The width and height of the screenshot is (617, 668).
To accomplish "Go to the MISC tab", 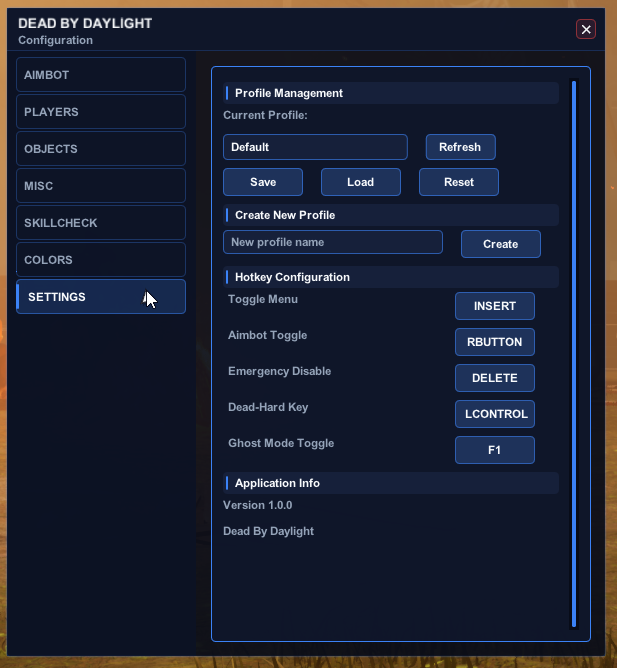I will (101, 186).
